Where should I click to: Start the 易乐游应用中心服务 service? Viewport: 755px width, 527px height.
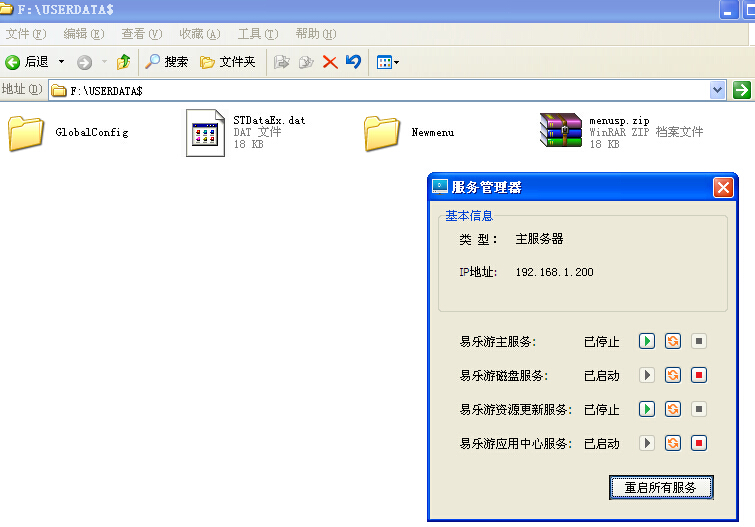[647, 443]
